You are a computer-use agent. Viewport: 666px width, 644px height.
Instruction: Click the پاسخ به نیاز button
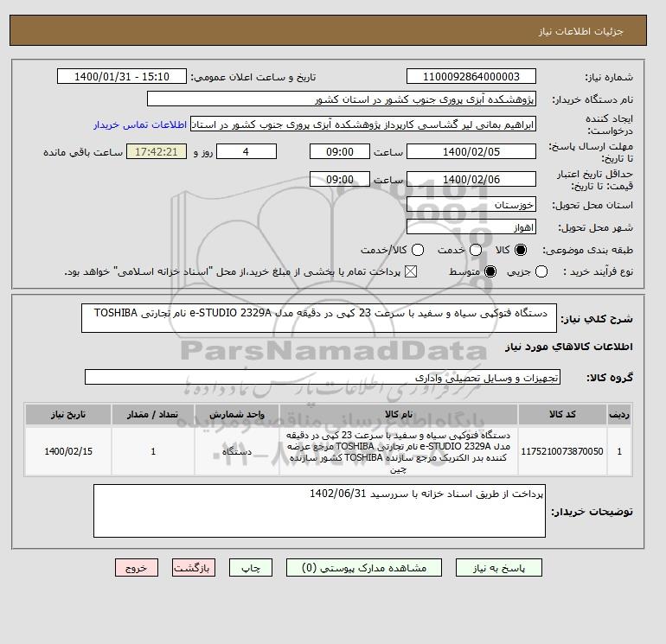tap(499, 568)
